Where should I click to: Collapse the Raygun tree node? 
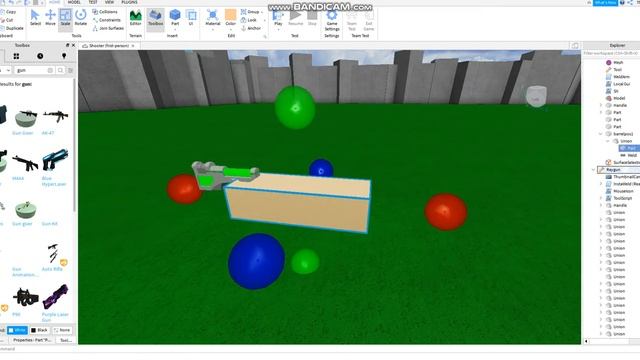593,169
